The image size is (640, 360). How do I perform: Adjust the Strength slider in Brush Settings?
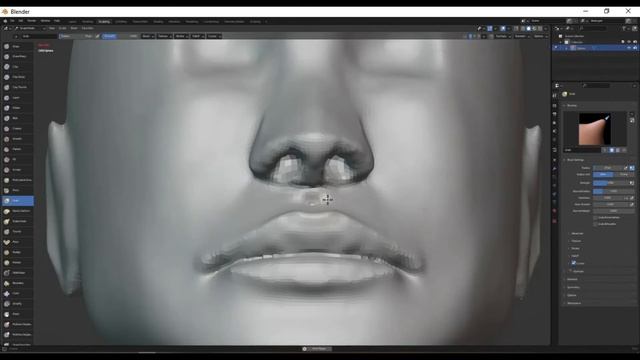[x=611, y=183]
